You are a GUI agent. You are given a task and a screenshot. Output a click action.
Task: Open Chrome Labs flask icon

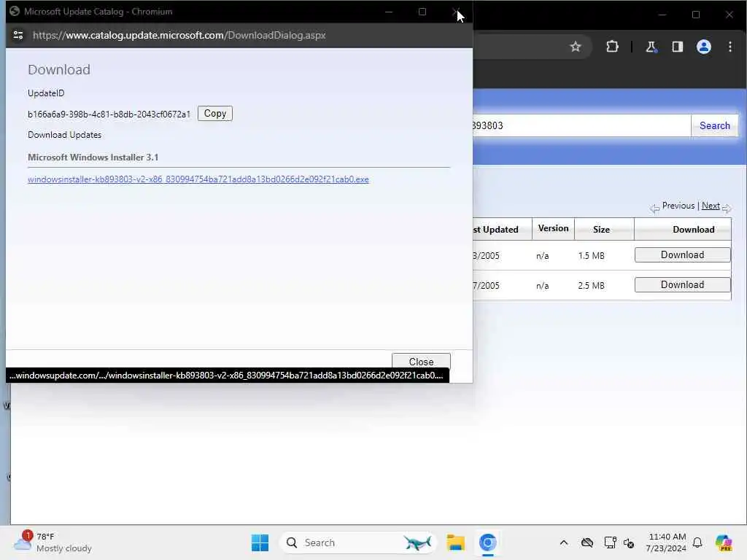tap(651, 47)
